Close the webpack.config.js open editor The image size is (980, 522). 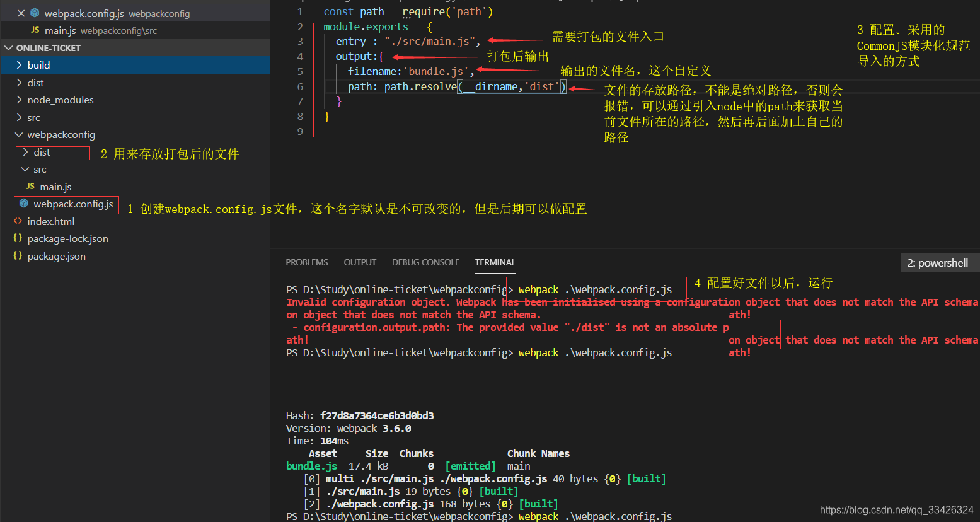(21, 13)
